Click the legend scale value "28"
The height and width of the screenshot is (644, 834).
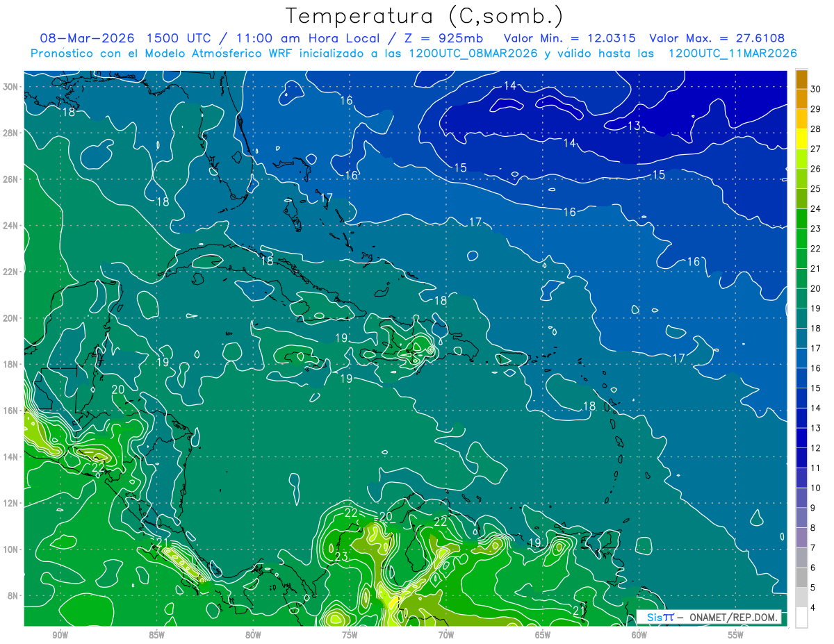[x=816, y=129]
